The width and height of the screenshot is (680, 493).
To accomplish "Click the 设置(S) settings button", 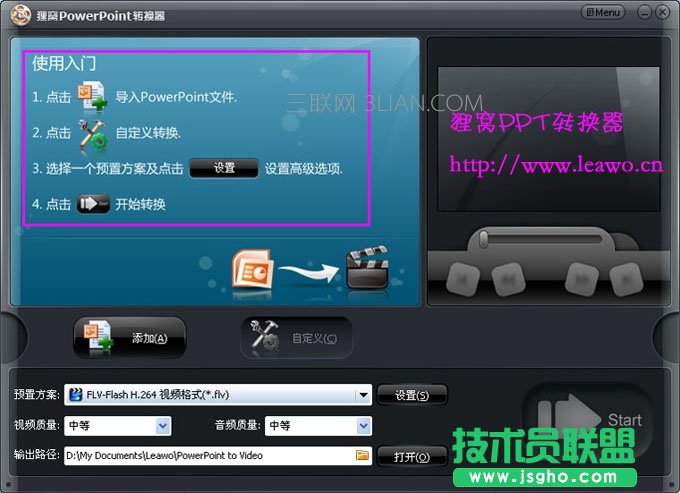I will (412, 395).
